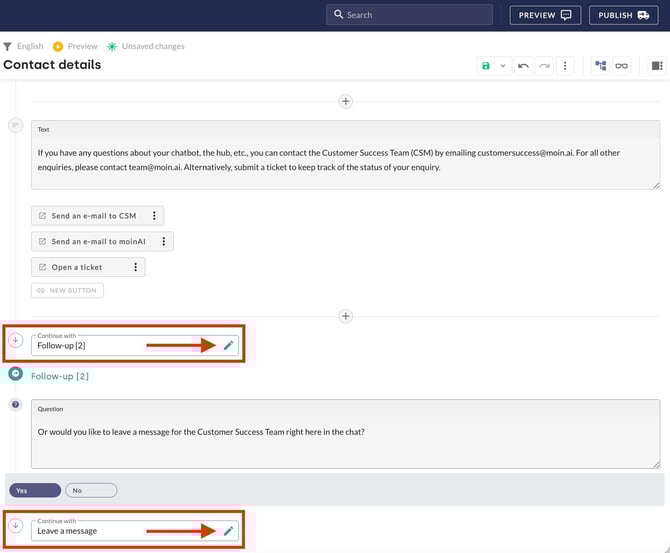670x553 pixels.
Task: Open options menu for Open a ticket button
Action: point(135,267)
